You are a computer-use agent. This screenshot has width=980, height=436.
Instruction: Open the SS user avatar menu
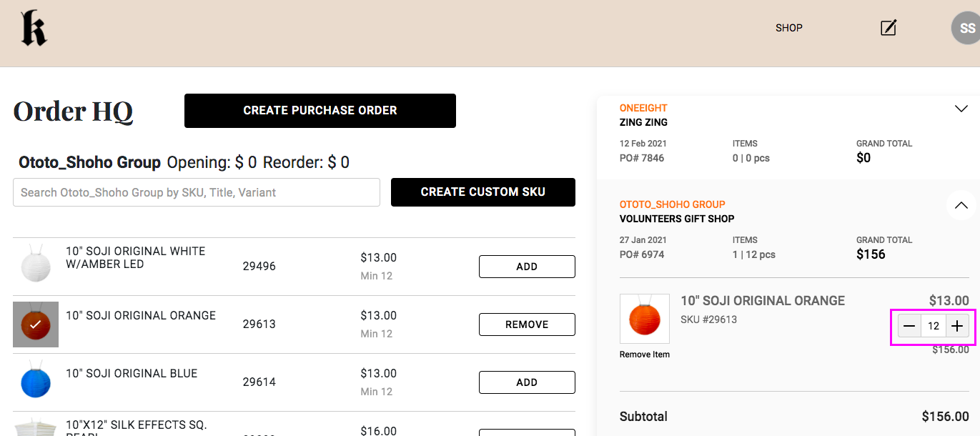(x=966, y=29)
